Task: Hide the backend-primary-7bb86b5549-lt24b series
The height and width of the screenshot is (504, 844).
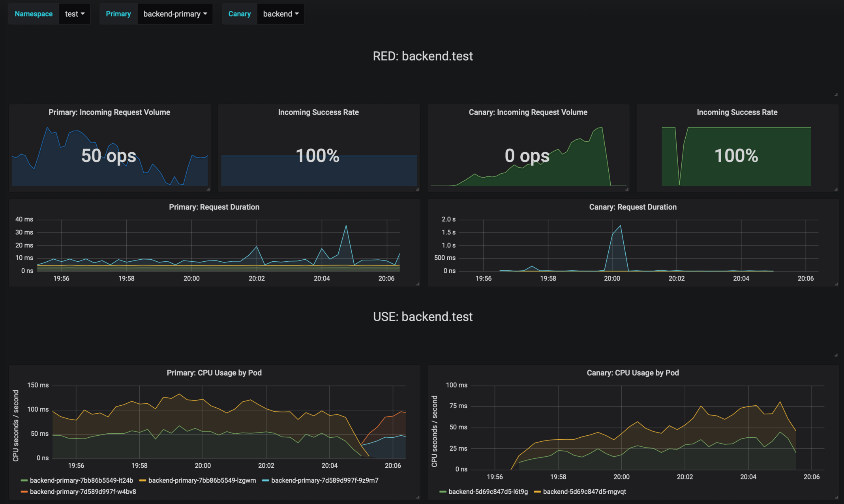Action: point(82,480)
